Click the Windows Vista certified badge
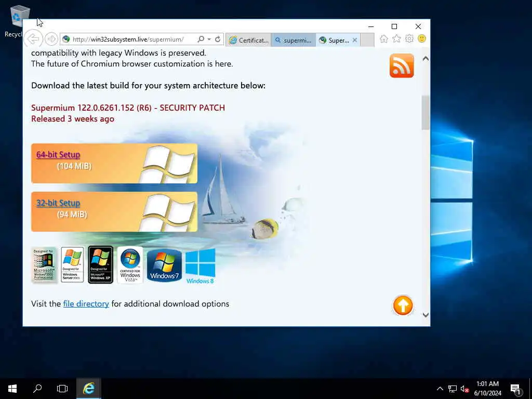 pos(130,264)
